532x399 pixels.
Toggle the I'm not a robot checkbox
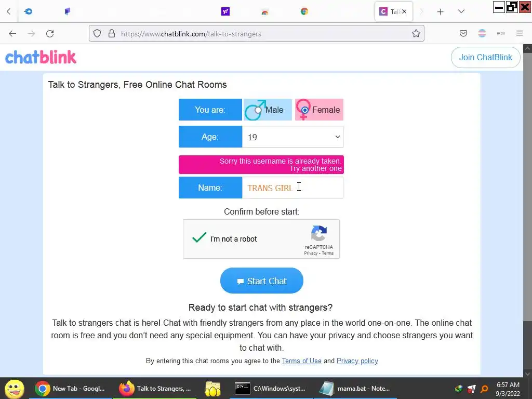click(199, 237)
